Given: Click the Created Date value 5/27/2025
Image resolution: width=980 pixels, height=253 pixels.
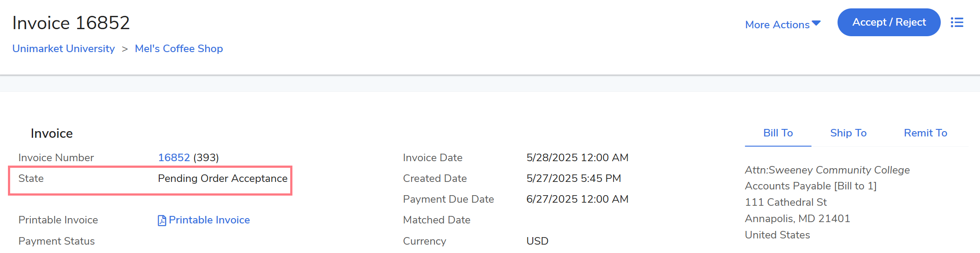Looking at the screenshot, I should [x=573, y=178].
